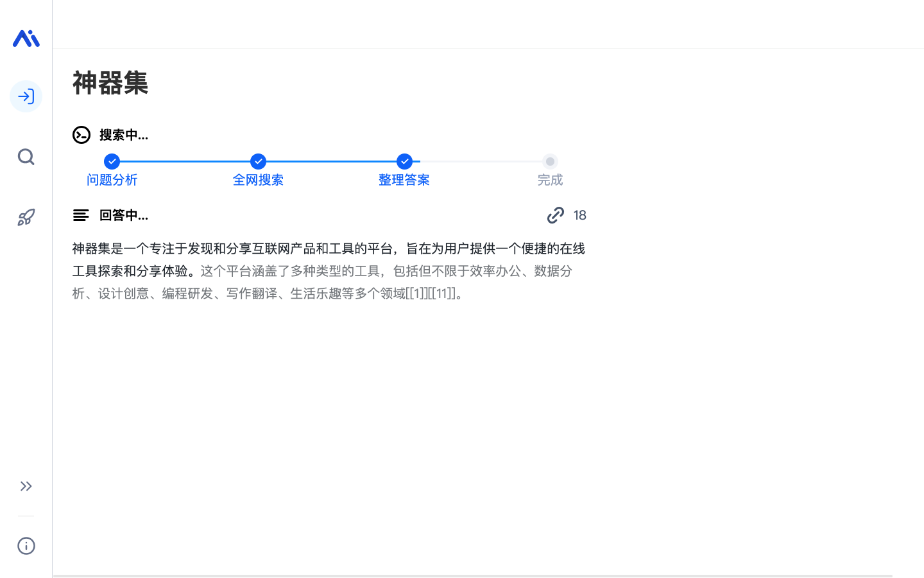Click the 完成 step dot
Screen dimensions: 924x578
pos(550,161)
